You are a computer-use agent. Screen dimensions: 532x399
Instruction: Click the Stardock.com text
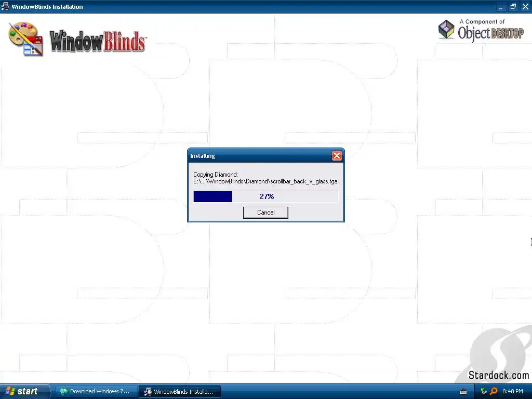pos(498,375)
